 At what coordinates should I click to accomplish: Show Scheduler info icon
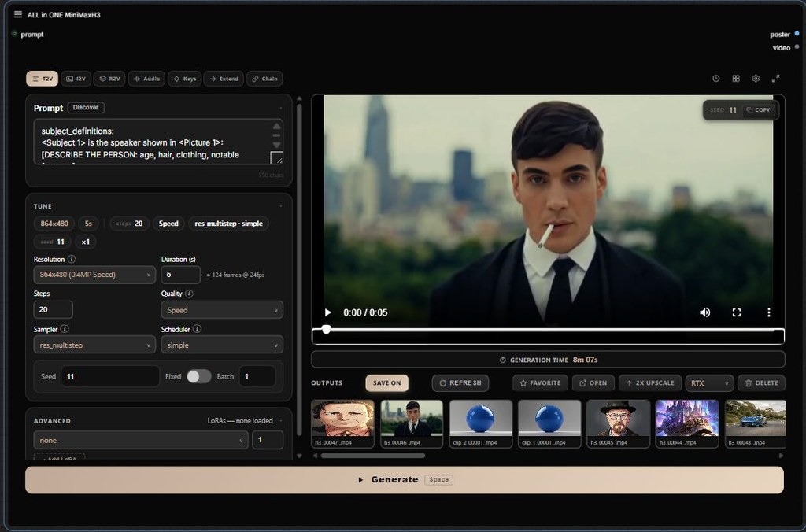[x=197, y=329]
